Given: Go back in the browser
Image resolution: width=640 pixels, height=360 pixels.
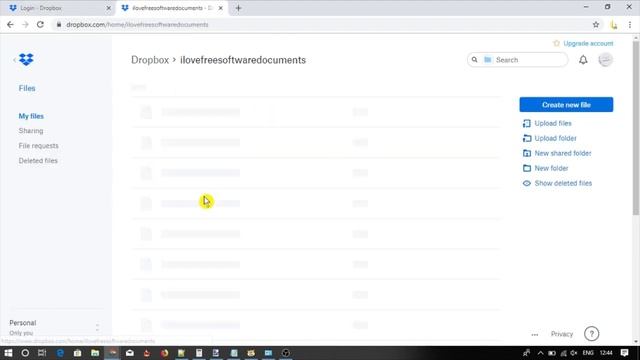Looking at the screenshot, I should [10, 24].
